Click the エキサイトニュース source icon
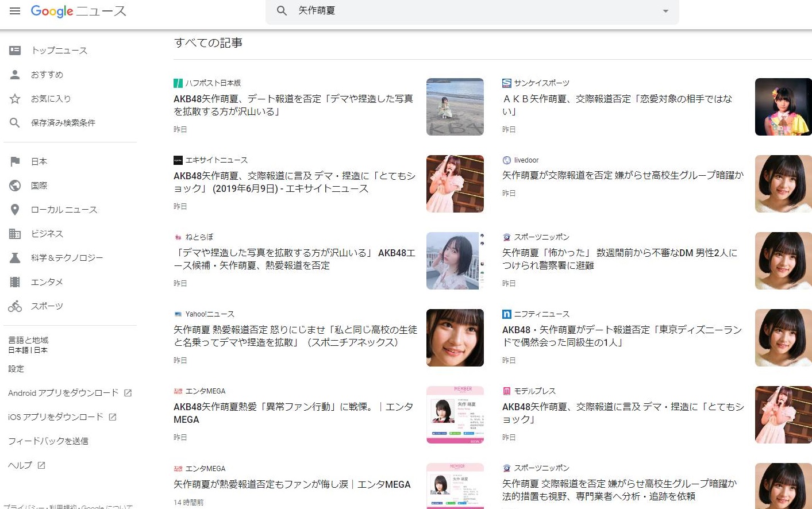 (x=178, y=160)
